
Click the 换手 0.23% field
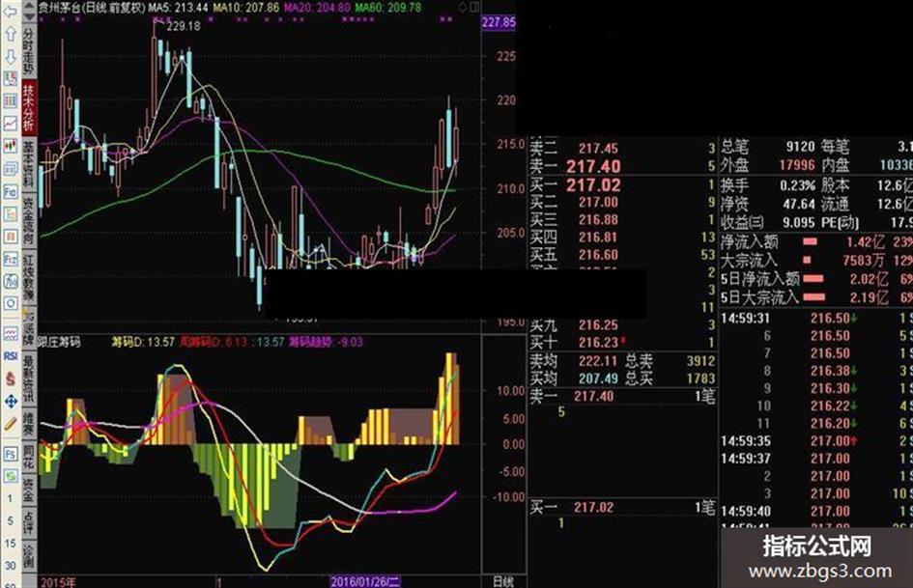[x=767, y=185]
